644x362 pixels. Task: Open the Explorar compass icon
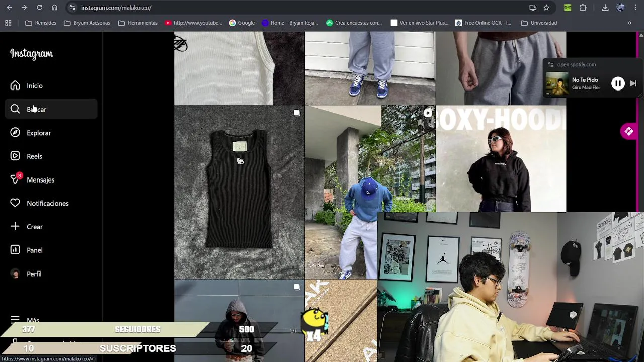[15, 133]
